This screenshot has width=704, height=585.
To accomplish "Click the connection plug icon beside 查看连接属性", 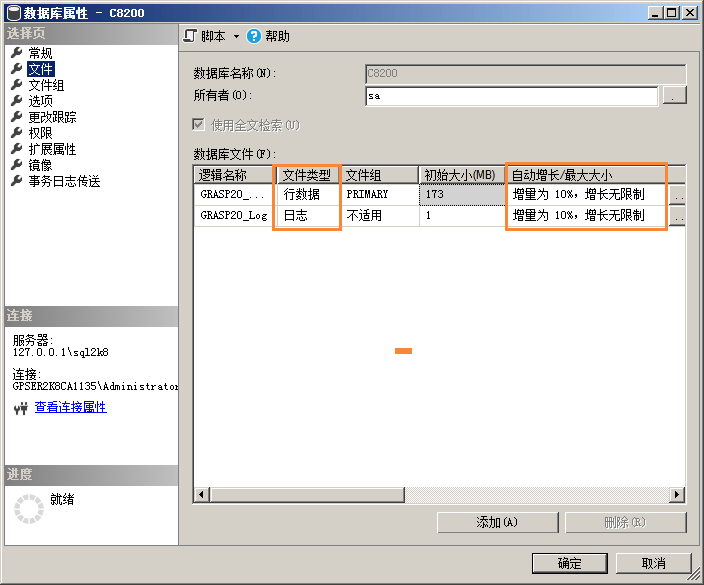I will pos(21,408).
